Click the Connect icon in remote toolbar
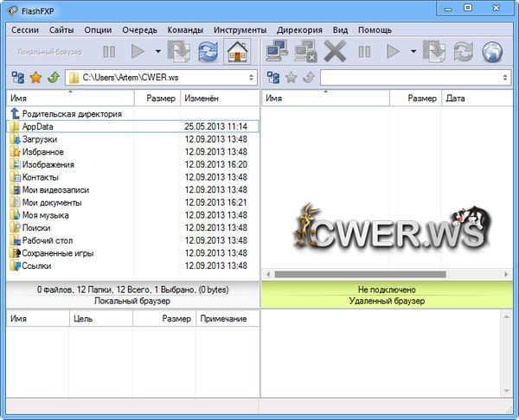The image size is (519, 420). (x=278, y=52)
